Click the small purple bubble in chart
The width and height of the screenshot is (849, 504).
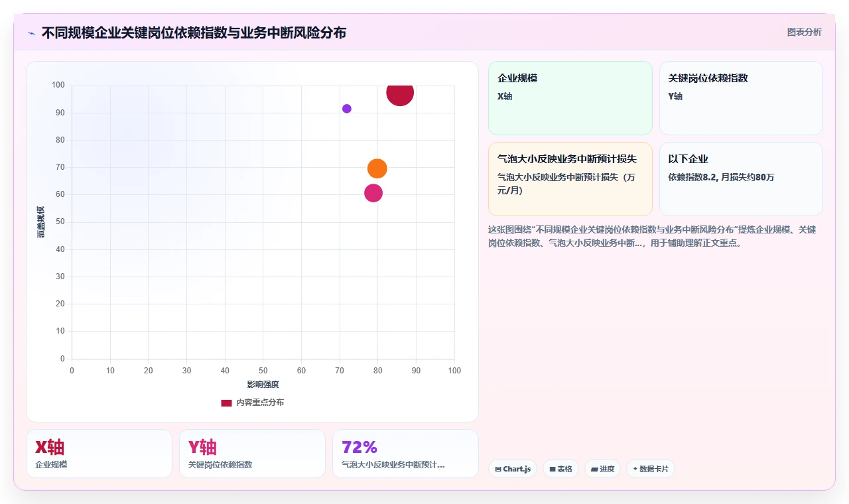347,109
